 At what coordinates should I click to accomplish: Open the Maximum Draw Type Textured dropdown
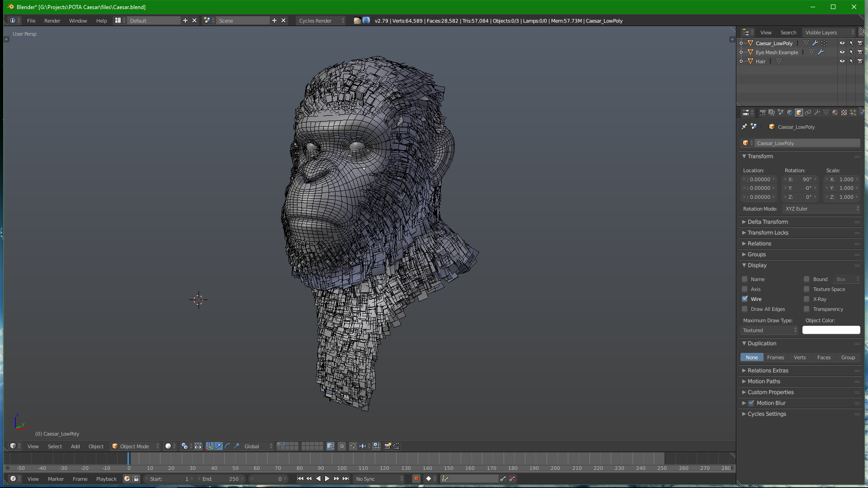(770, 330)
